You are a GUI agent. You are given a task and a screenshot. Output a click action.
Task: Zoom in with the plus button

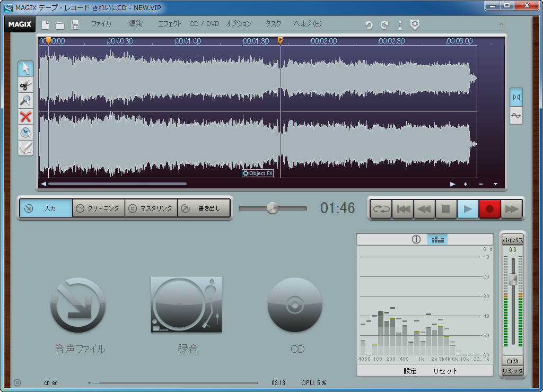click(x=466, y=184)
